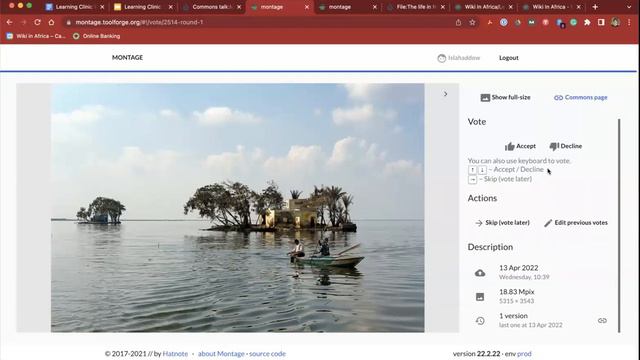Viewport: 640px width, 360px height.
Task: Click the 13 Apr 2022 upload date
Action: [519, 268]
